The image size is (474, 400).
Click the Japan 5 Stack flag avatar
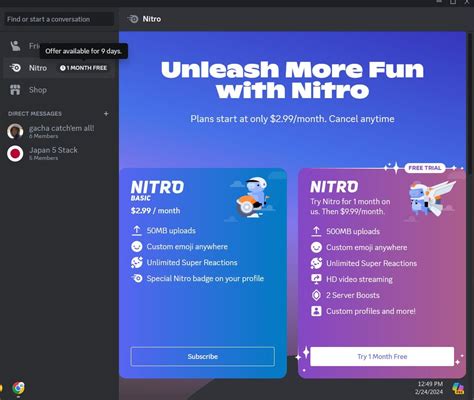click(15, 153)
